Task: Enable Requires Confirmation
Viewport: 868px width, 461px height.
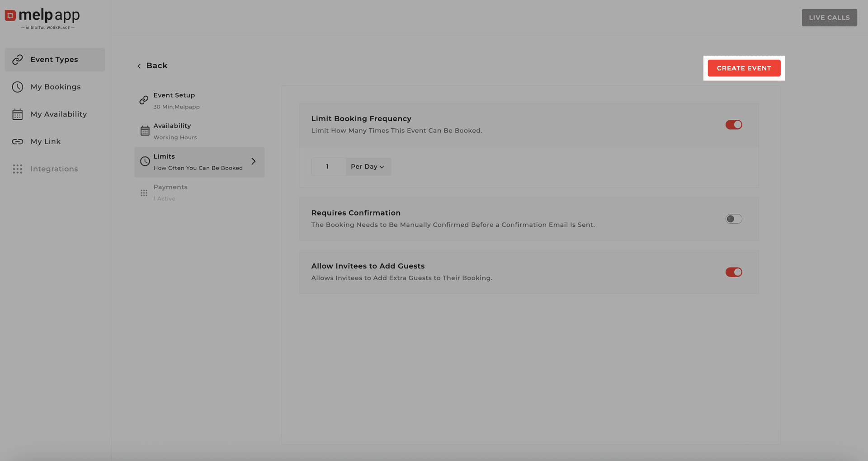Action: (733, 219)
